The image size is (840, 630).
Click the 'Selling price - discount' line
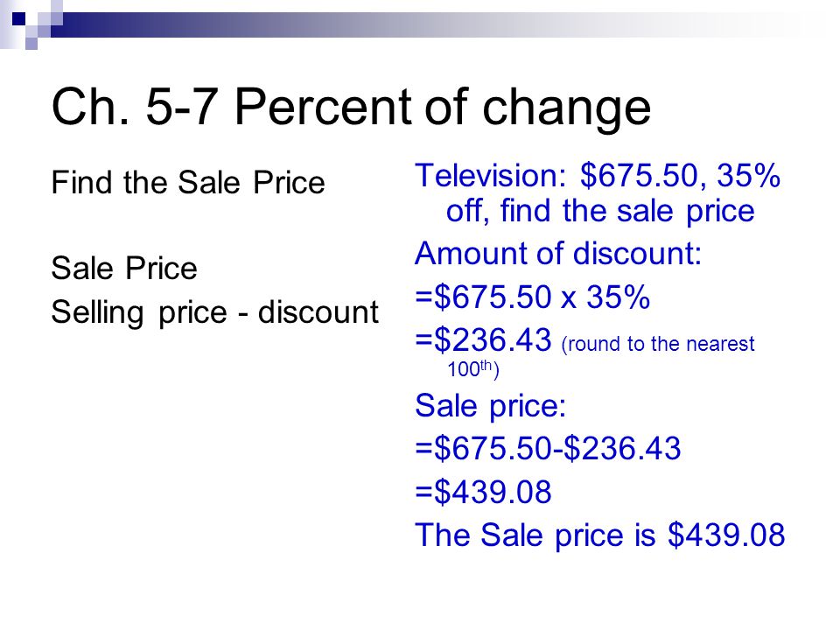pyautogui.click(x=215, y=313)
